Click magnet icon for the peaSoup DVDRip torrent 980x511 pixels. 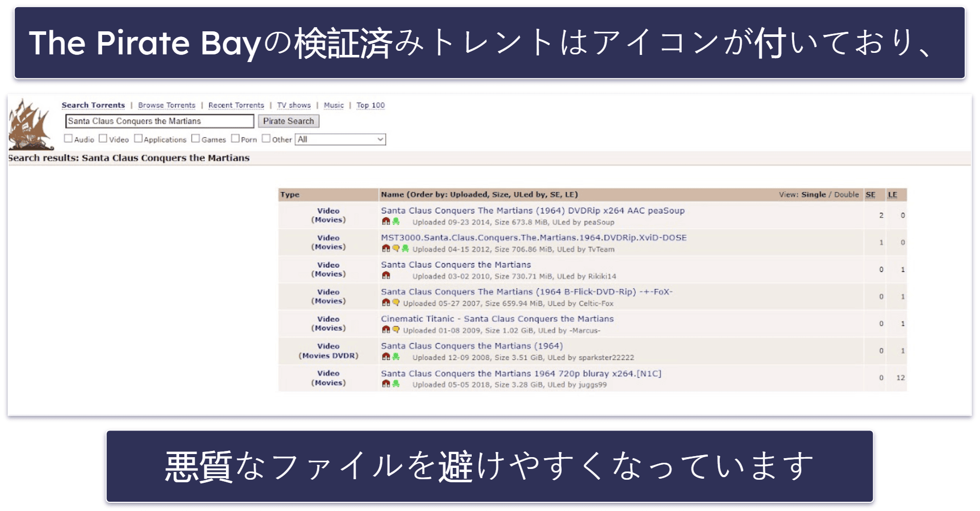(386, 222)
